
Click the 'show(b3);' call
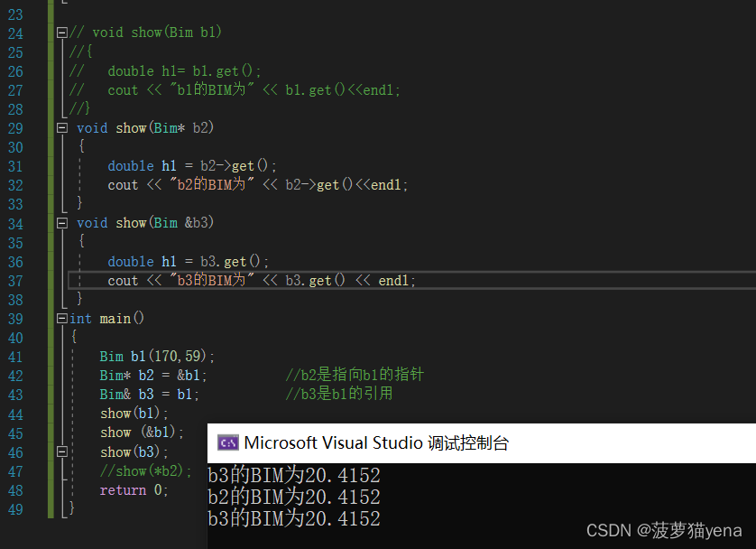coord(134,452)
